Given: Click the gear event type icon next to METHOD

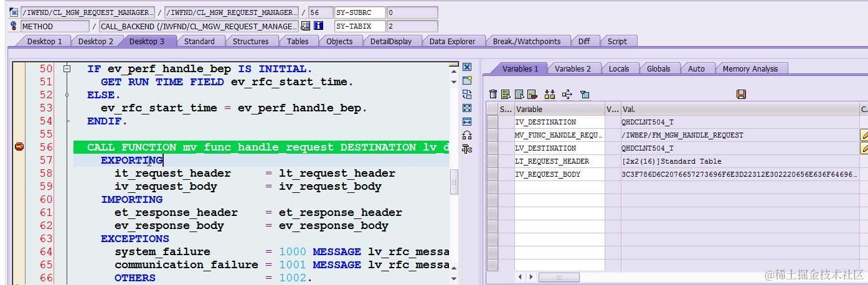Looking at the screenshot, I should point(14,26).
